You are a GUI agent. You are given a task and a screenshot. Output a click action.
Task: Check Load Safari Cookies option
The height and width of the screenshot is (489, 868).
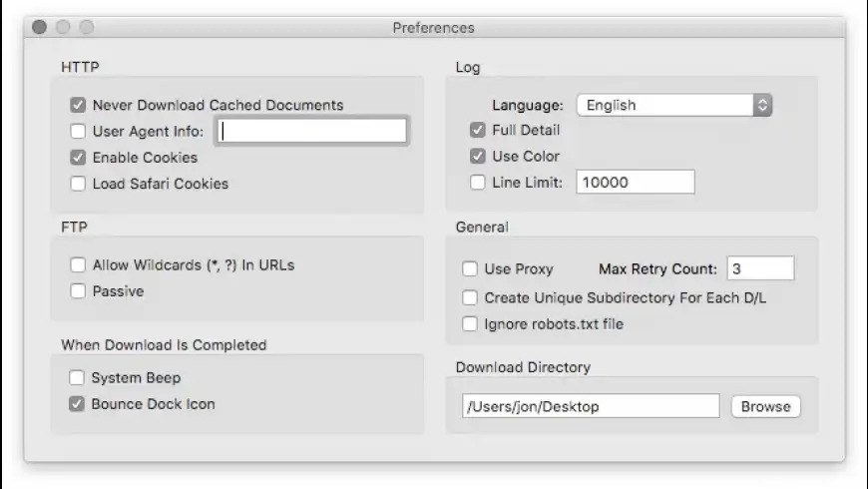click(x=78, y=184)
